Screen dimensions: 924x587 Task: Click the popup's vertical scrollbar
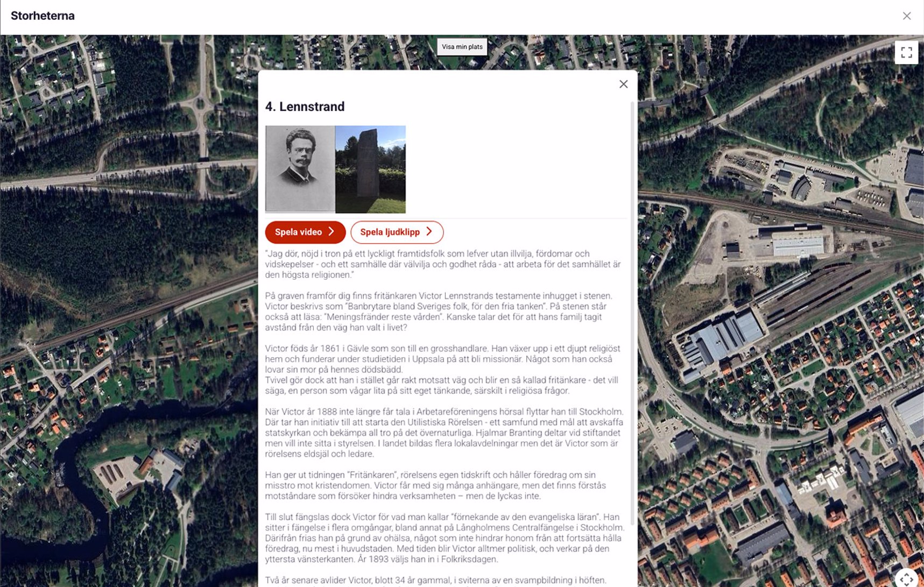(632, 312)
